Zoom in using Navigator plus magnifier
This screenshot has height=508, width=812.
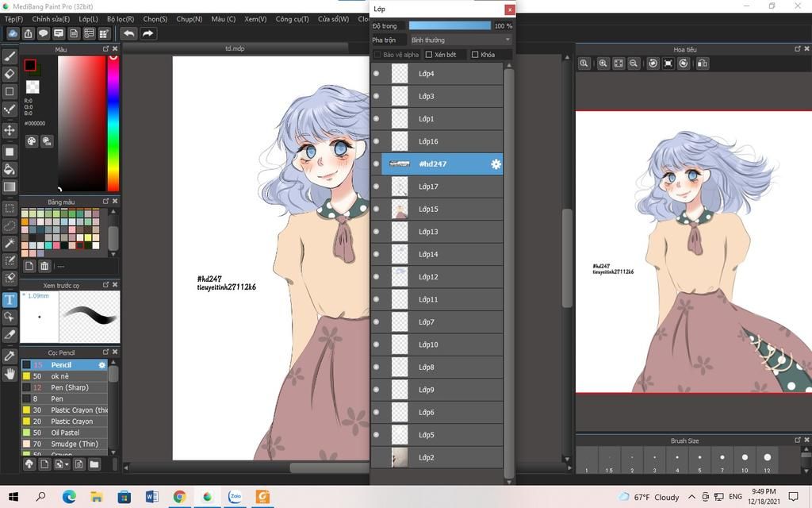pyautogui.click(x=603, y=63)
